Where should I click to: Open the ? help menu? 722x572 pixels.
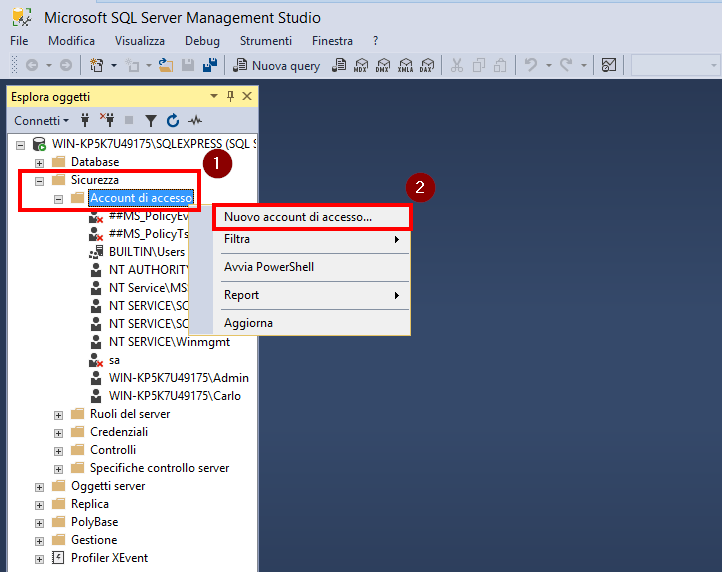pos(375,41)
